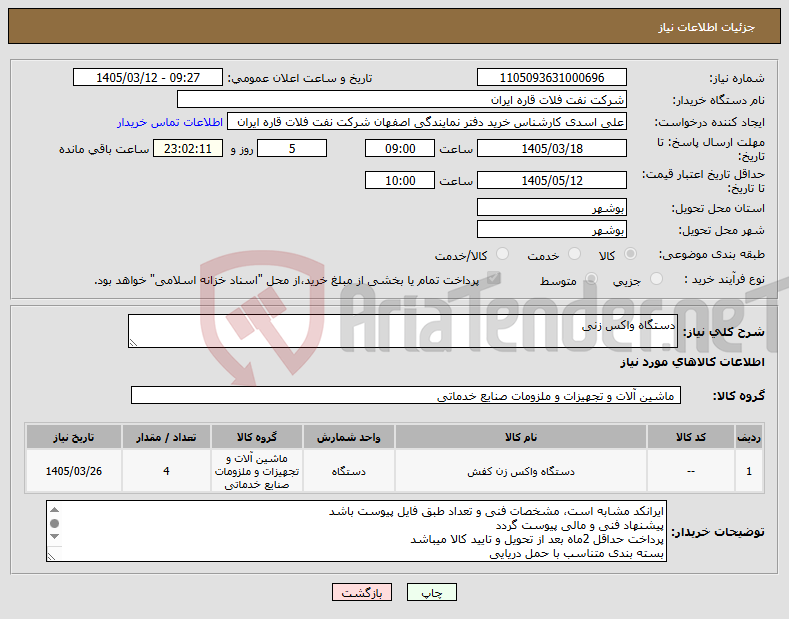
Task: Click the buyer notes text area
Action: [356, 531]
